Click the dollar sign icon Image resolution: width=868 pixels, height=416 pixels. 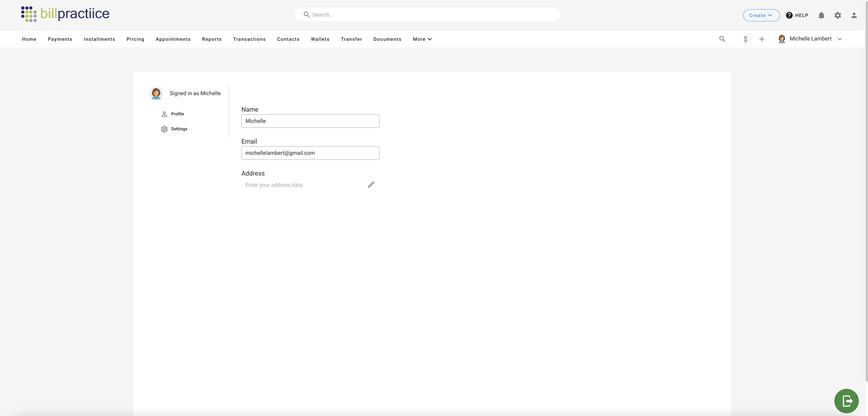[745, 39]
